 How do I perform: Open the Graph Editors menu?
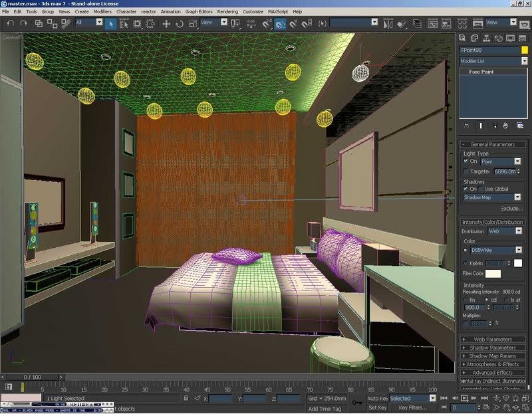coord(199,11)
